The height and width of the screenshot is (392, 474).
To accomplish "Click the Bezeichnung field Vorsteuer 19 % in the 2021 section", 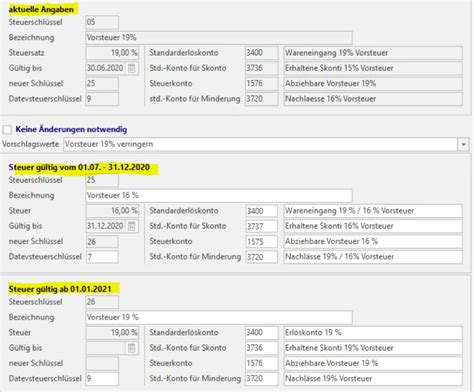I will pos(219,317).
